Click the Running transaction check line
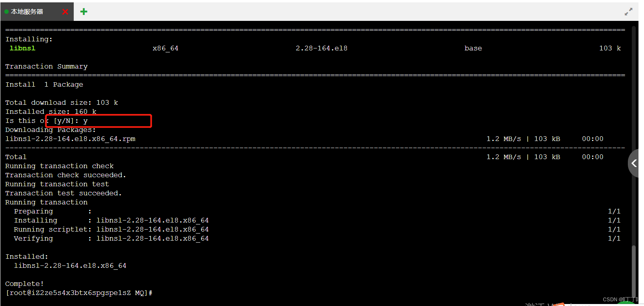Image resolution: width=644 pixels, height=306 pixels. (60, 166)
